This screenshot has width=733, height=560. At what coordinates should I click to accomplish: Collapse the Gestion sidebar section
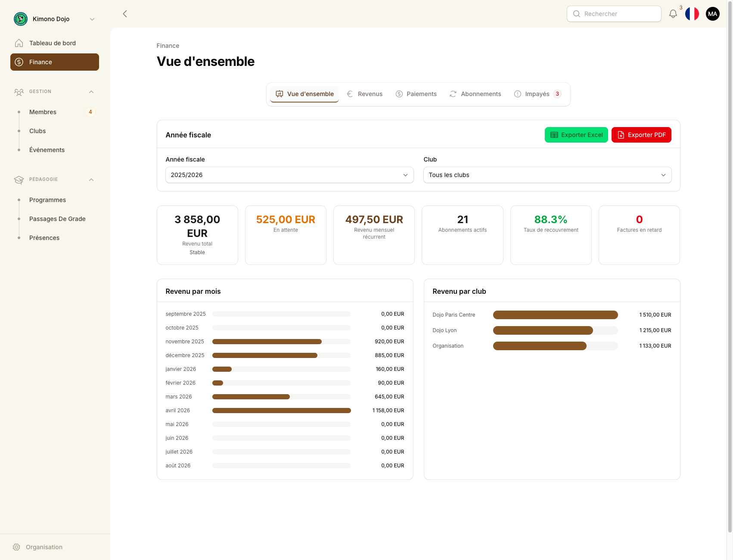[x=91, y=92]
